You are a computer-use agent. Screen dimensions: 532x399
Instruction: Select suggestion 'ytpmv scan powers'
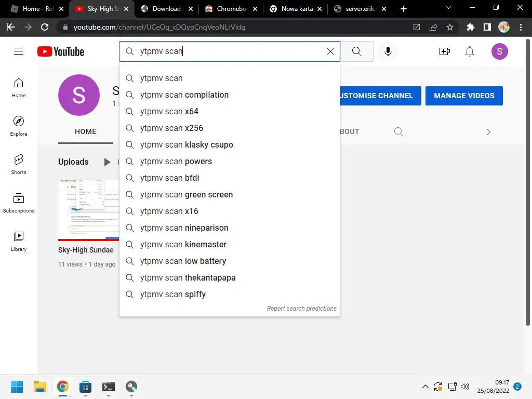coord(230,162)
